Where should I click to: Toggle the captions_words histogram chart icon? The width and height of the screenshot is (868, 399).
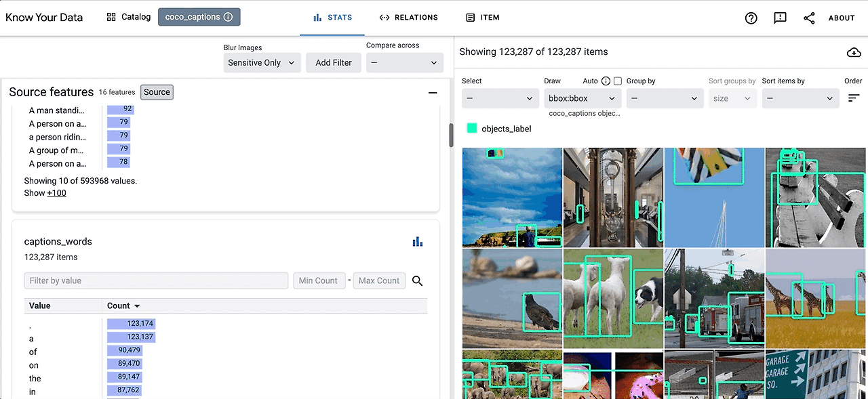coord(418,242)
